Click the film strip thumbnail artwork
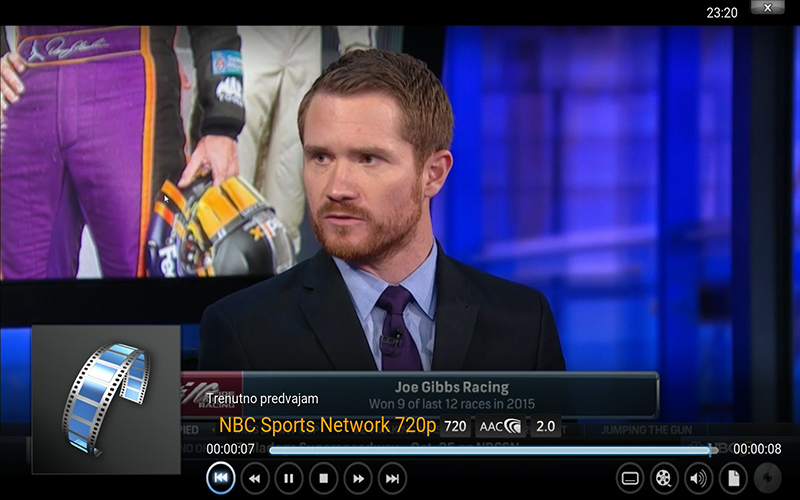This screenshot has height=500, width=800. (106, 399)
